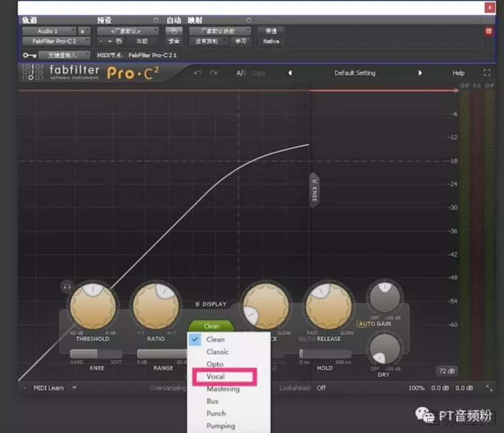Image resolution: width=504 pixels, height=433 pixels.
Task: Click the Default Setting preset name
Action: point(355,73)
